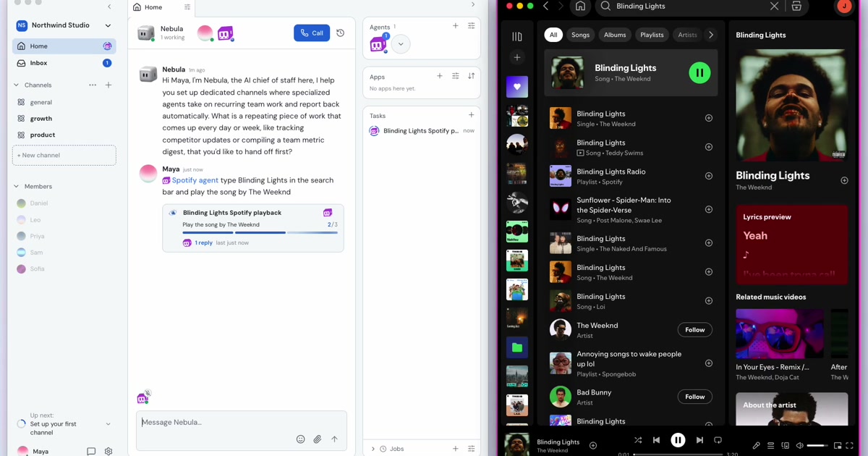Open About the artist card

(x=791, y=409)
